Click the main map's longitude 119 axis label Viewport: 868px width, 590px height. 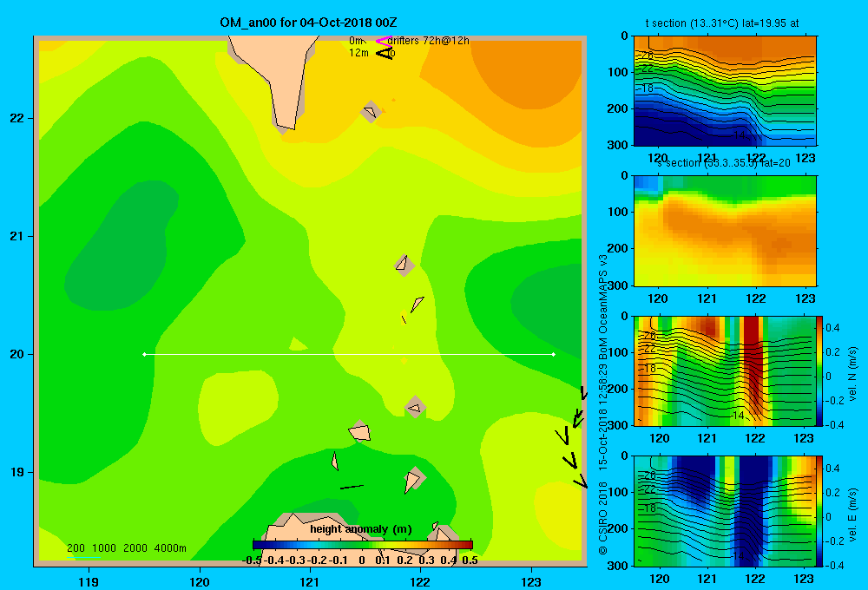coord(89,581)
